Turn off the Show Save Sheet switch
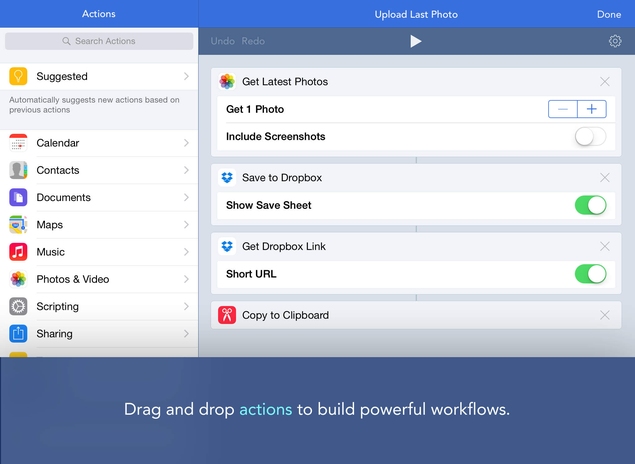This screenshot has width=635, height=464. coord(590,205)
